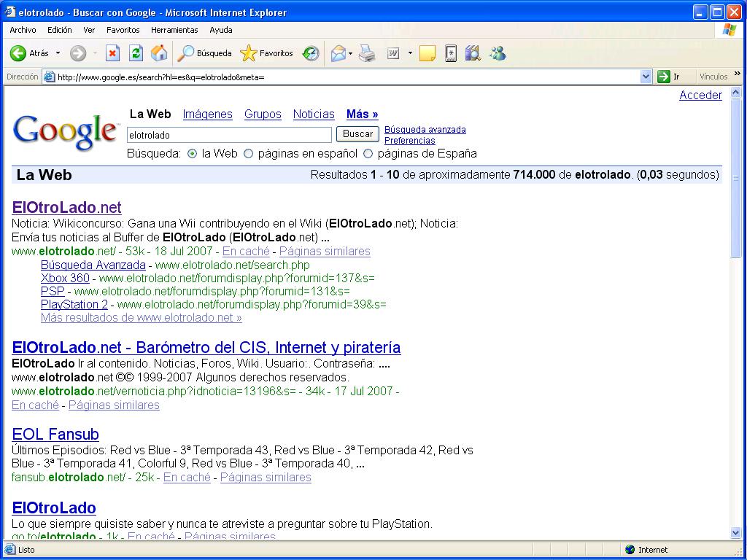Screen dimensions: 747x560
Task: Click the Internet zone globe in status bar
Action: [630, 550]
